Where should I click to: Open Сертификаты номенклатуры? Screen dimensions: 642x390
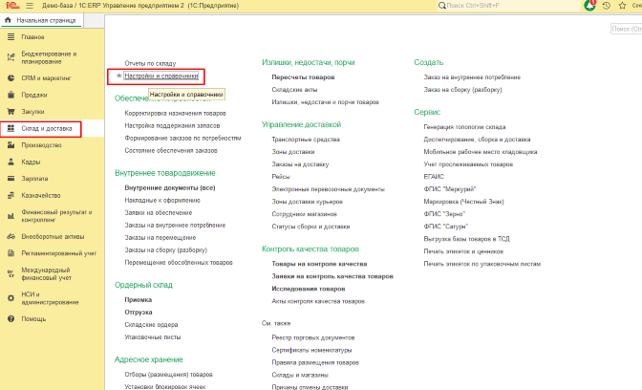(312, 350)
